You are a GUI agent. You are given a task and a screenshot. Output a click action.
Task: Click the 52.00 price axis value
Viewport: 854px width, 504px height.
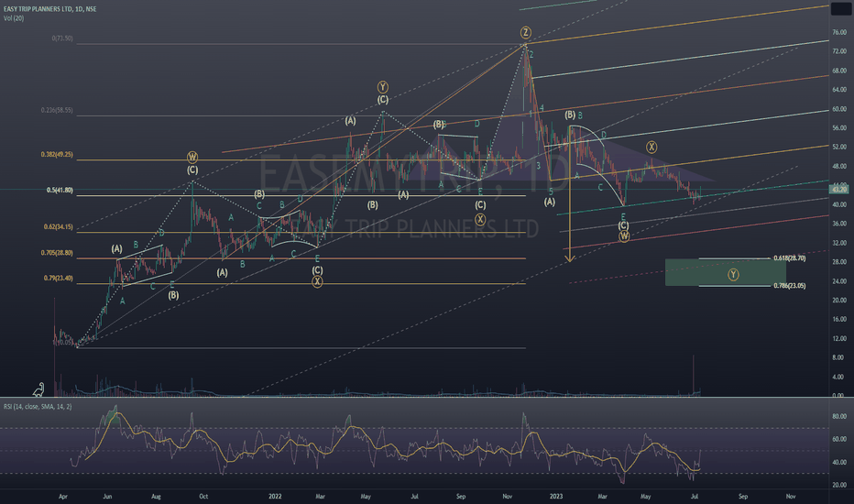coord(839,148)
